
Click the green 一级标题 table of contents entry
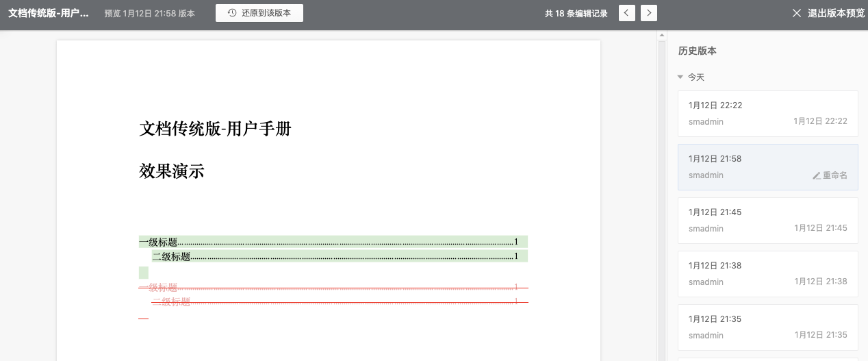(x=333, y=242)
